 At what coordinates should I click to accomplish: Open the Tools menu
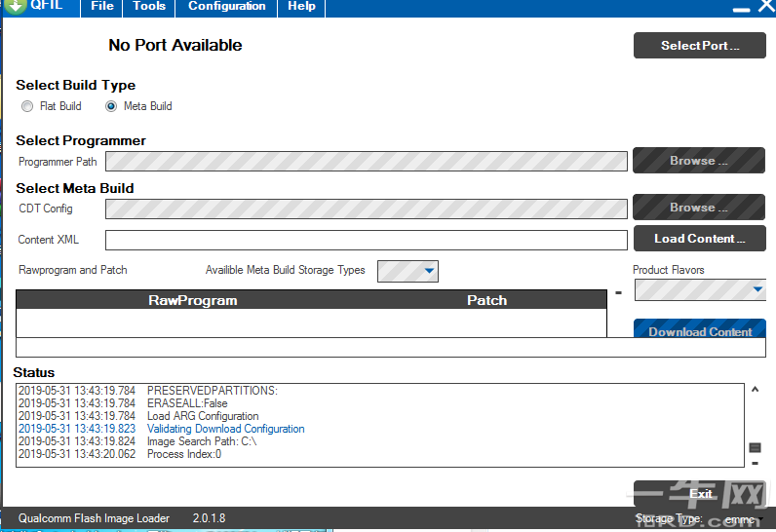(149, 7)
